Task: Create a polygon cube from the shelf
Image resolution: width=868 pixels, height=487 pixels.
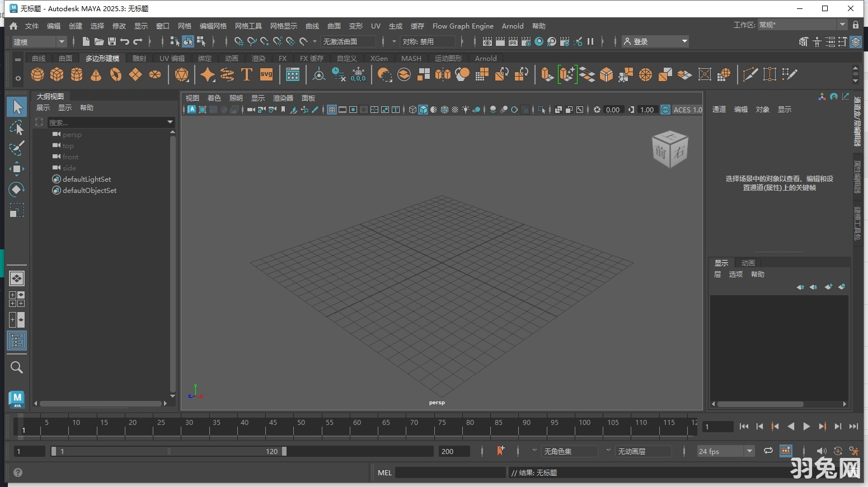Action: point(57,74)
